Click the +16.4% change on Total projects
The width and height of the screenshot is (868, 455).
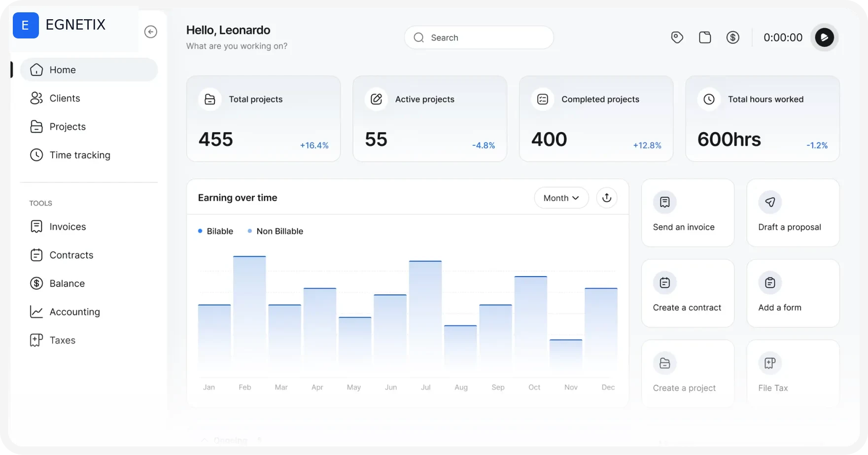pos(314,145)
